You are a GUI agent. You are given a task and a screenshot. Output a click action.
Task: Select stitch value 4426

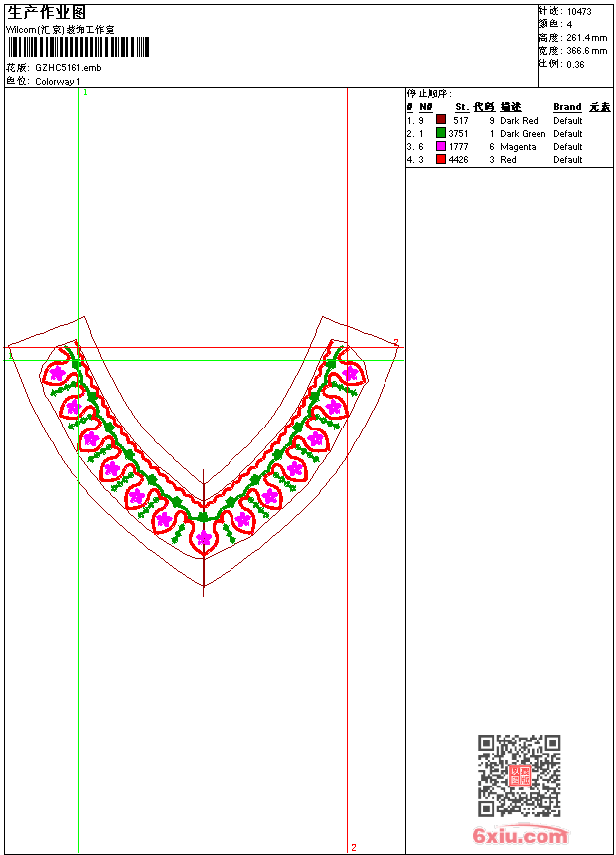click(458, 160)
